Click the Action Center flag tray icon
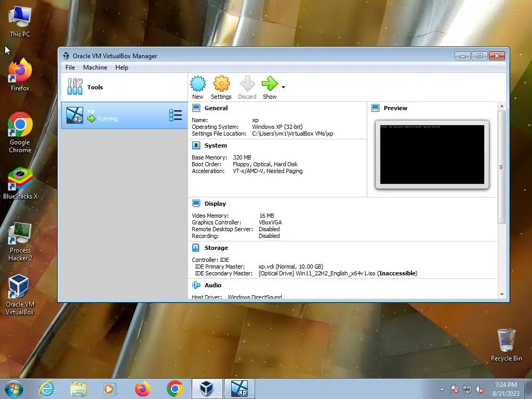The width and height of the screenshot is (532, 399). tap(455, 389)
